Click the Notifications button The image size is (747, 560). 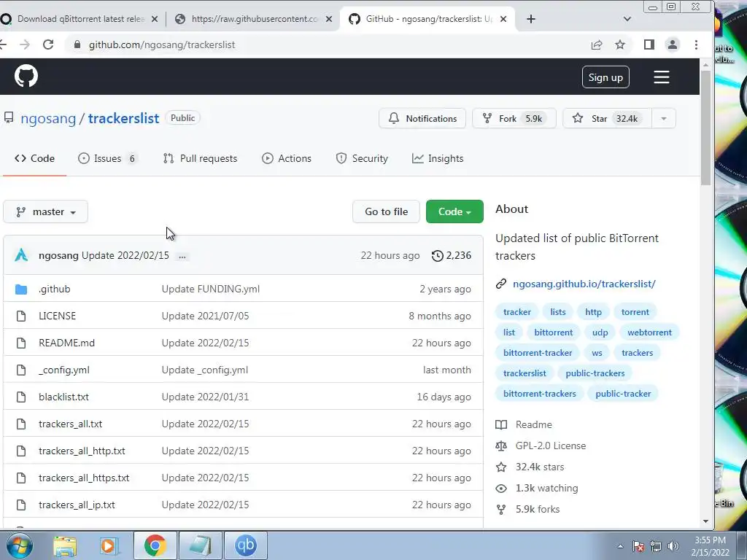pyautogui.click(x=422, y=119)
